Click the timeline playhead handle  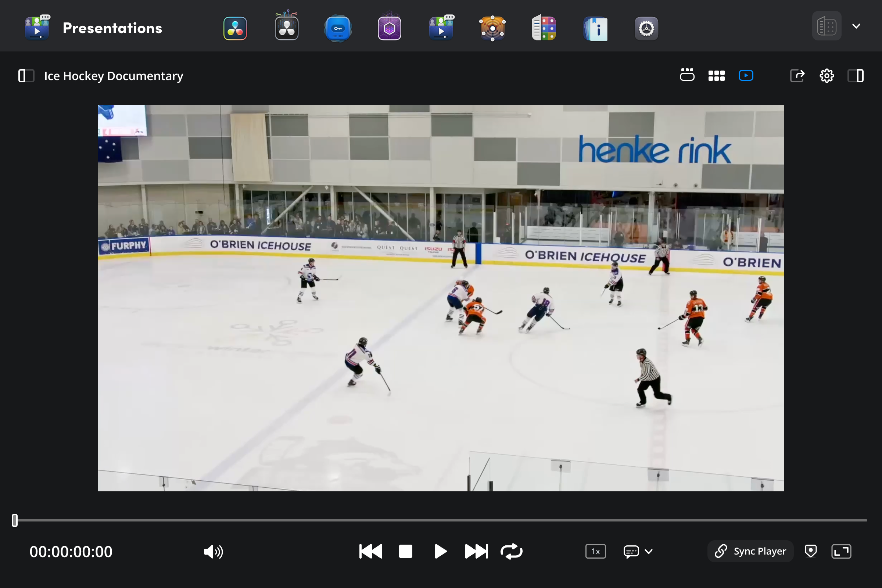tap(15, 520)
